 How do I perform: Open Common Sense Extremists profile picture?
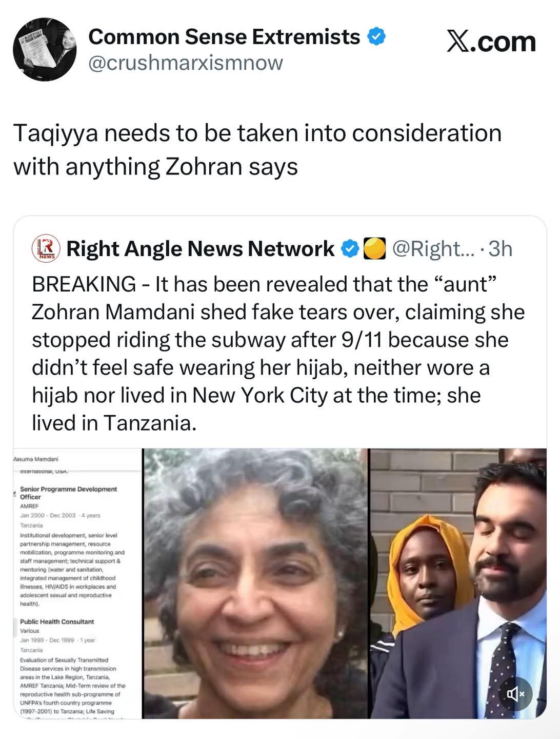[x=45, y=50]
